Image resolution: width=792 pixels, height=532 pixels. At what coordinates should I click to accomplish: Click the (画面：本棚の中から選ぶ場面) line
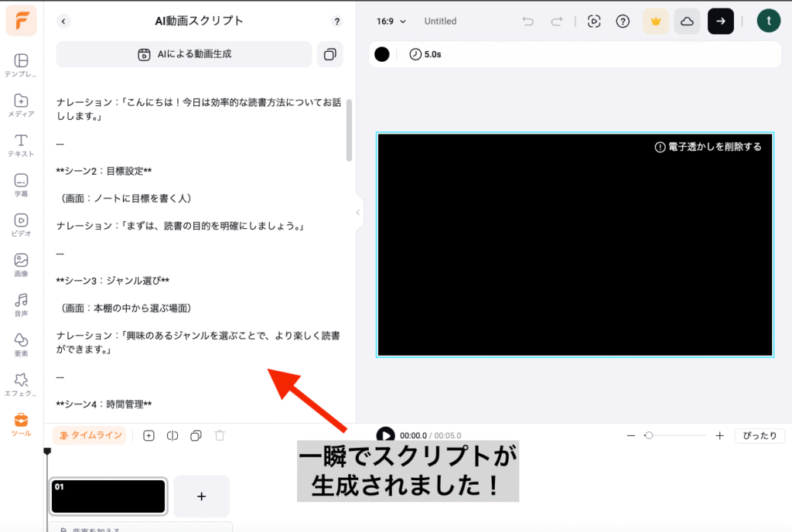pyautogui.click(x=126, y=308)
